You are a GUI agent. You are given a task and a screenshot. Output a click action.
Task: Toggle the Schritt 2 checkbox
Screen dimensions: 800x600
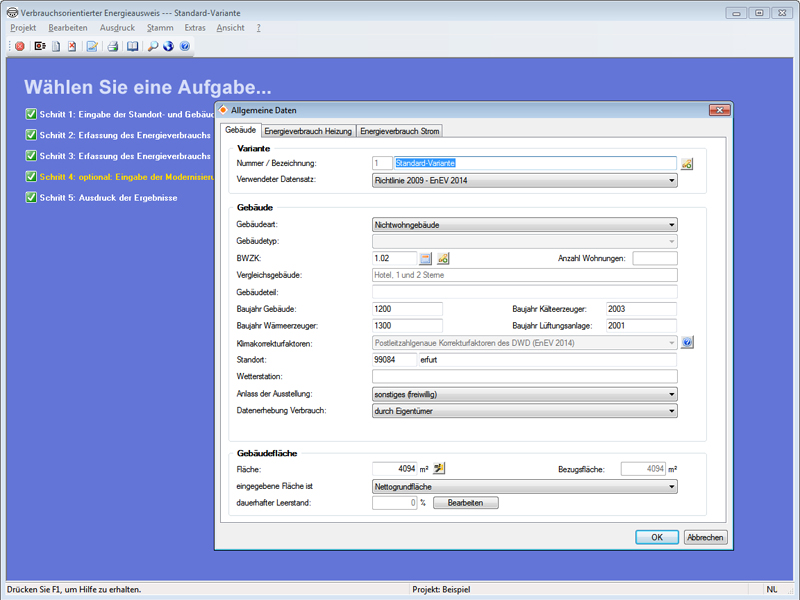pos(31,135)
